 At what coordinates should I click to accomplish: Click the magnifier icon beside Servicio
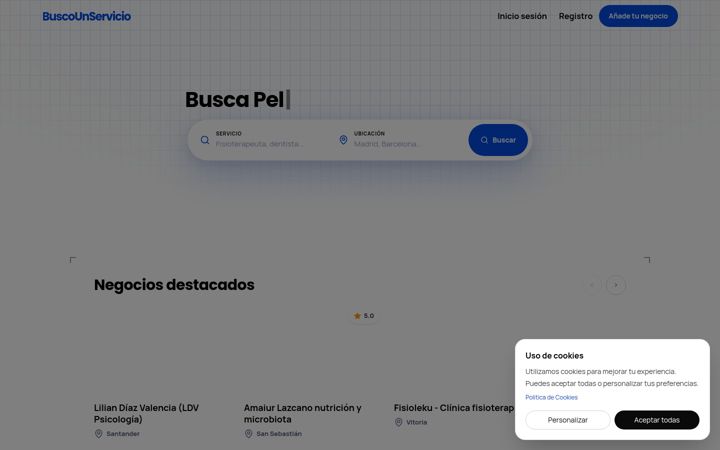pos(205,140)
